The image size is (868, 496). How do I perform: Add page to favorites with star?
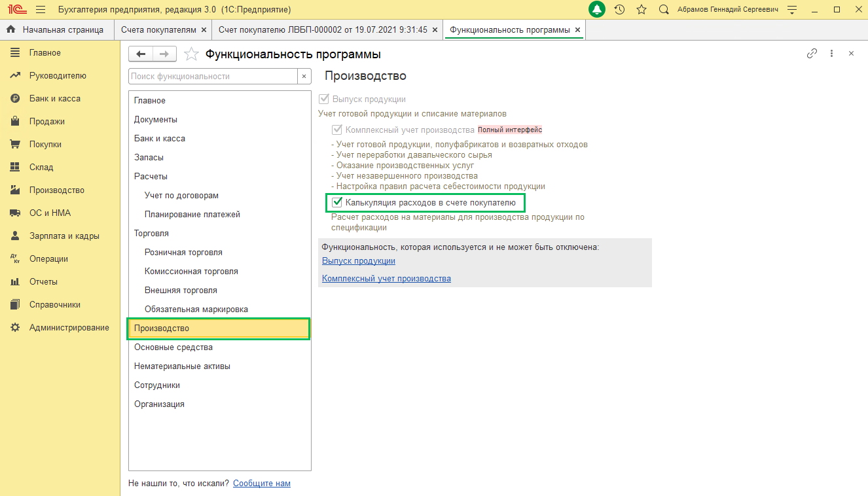click(x=191, y=54)
